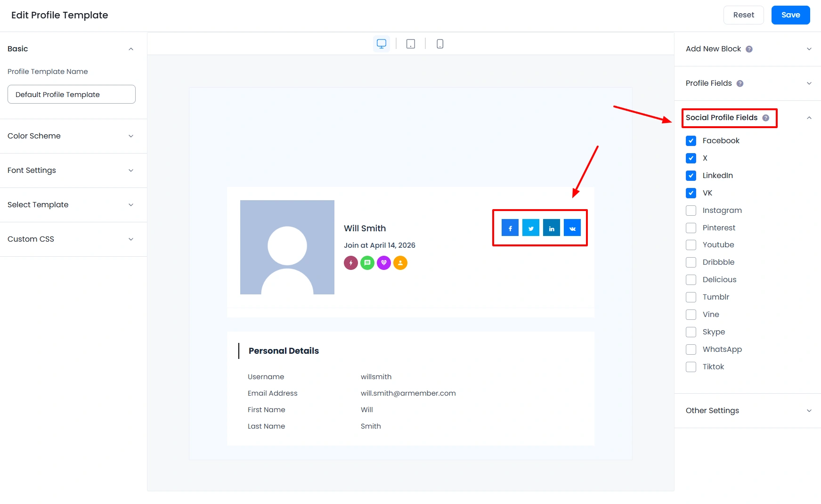This screenshot has height=504, width=821.
Task: Check the WhatsApp checkbox
Action: tap(691, 350)
